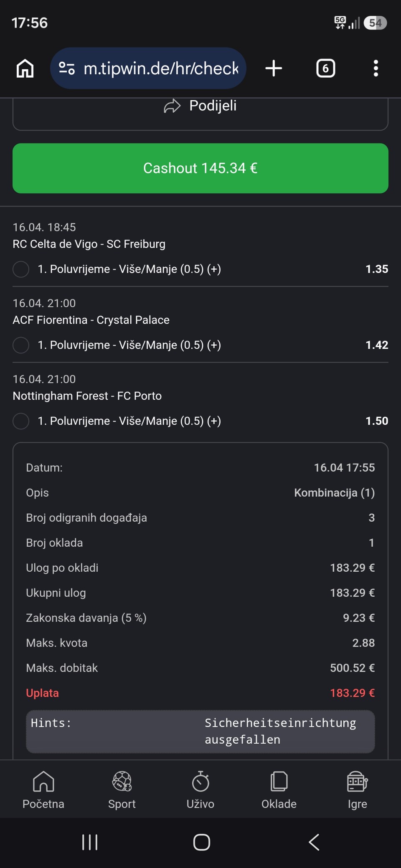Tap the Hints message box
Image resolution: width=401 pixels, height=868 pixels.
coord(200,731)
